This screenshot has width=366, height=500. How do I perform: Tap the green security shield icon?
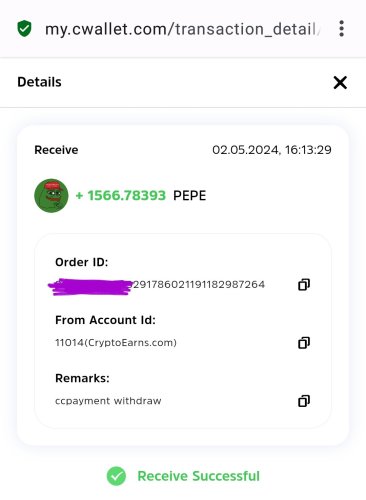tap(24, 28)
